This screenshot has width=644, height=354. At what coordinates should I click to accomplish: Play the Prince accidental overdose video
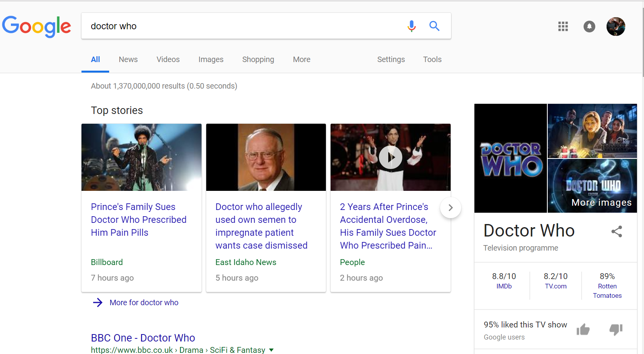[x=391, y=157]
